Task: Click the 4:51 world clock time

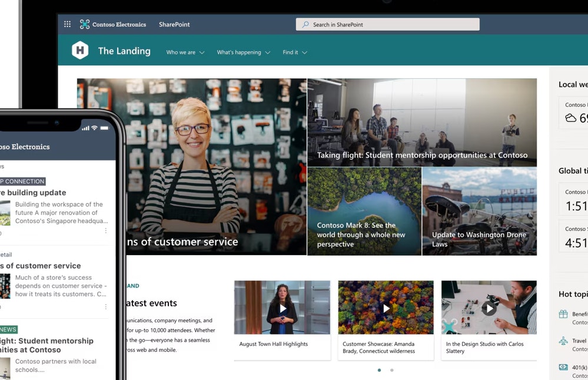Action: pyautogui.click(x=576, y=243)
